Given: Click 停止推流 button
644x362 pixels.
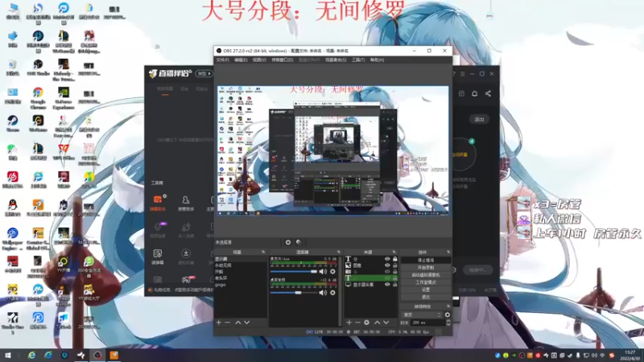Looking at the screenshot, I should (x=426, y=260).
